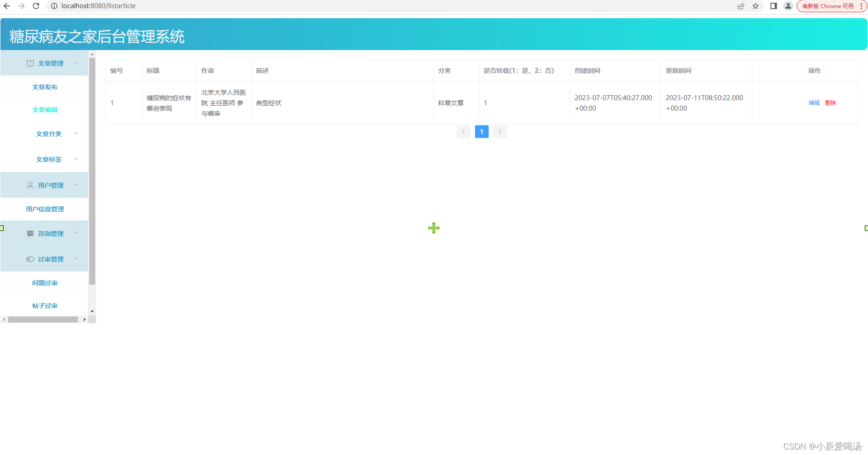Screen dimensions: 868x455
Task: Click the chat icon beside 咨询管理
Action: 30,234
